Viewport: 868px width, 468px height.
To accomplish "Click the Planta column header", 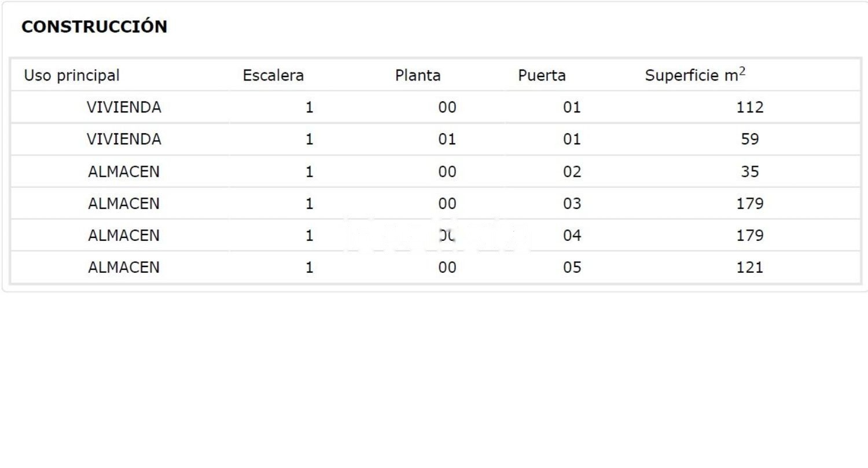I will click(418, 75).
